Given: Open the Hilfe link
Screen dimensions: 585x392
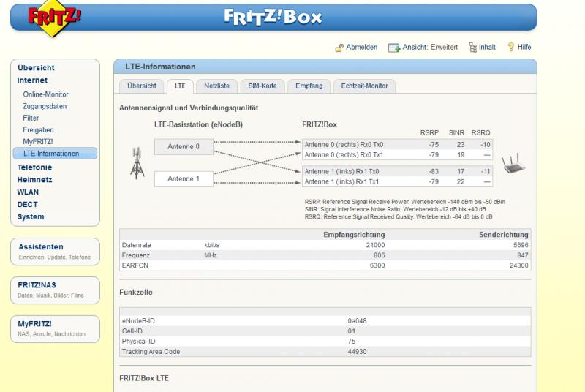Looking at the screenshot, I should click(x=524, y=47).
